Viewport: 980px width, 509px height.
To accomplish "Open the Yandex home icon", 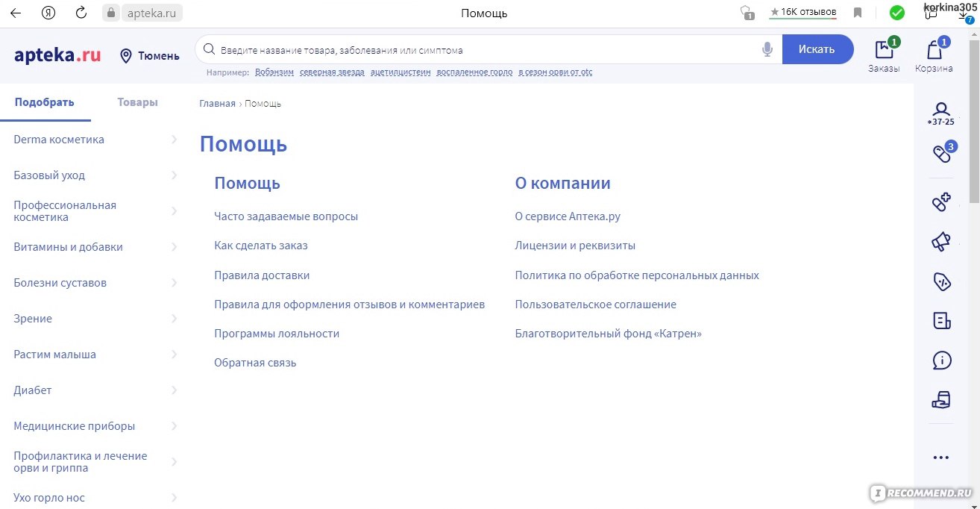I will coord(48,13).
